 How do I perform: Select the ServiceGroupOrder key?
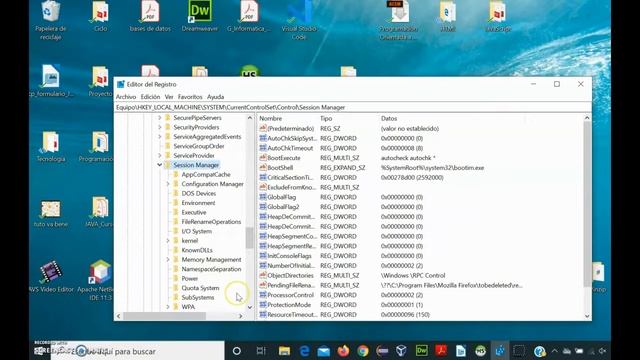(x=198, y=146)
